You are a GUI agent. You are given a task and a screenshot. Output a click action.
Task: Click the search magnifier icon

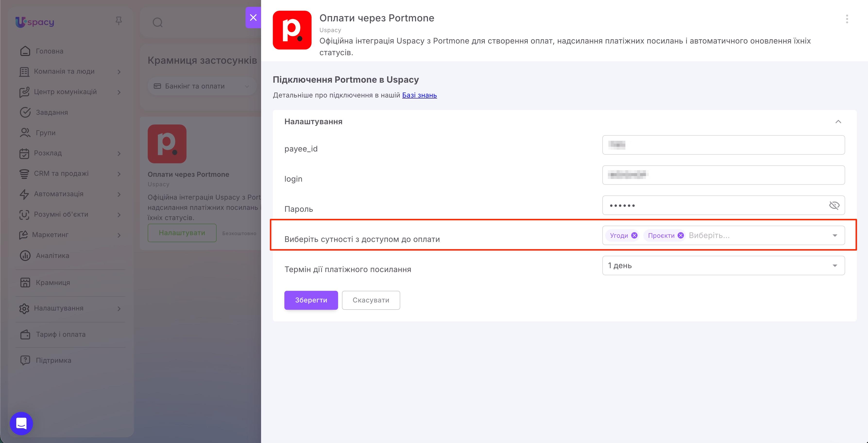pos(158,23)
